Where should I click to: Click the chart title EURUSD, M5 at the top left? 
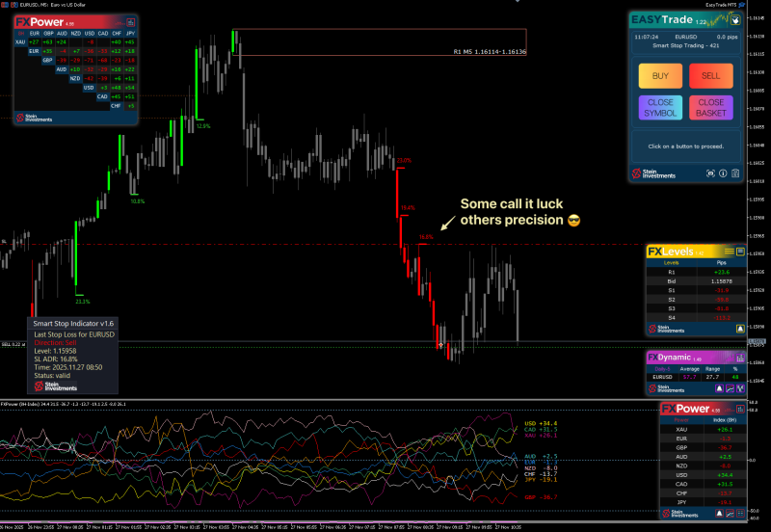click(x=52, y=5)
